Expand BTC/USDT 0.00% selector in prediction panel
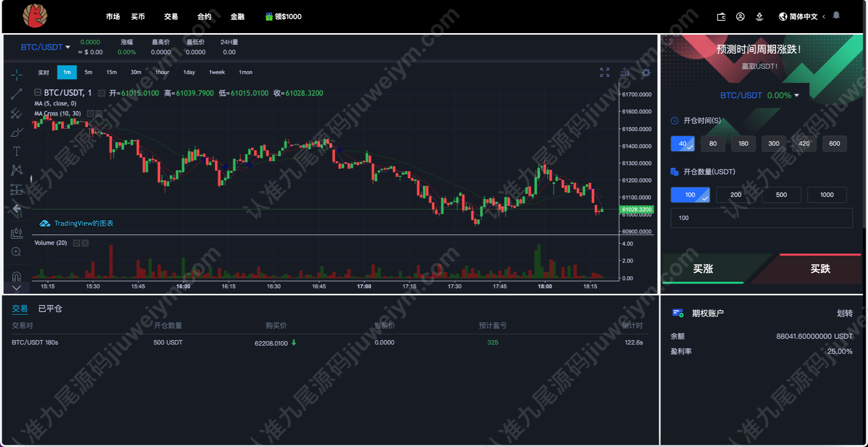 tap(759, 95)
